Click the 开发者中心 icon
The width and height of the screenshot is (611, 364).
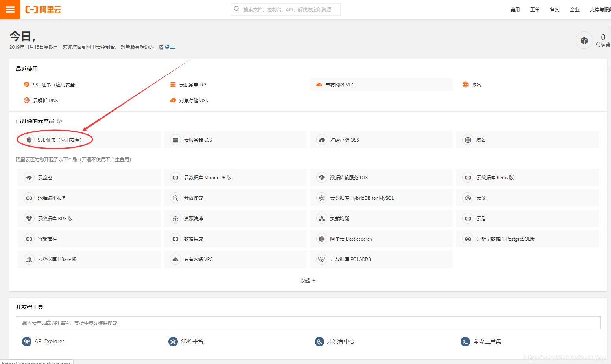(x=319, y=341)
